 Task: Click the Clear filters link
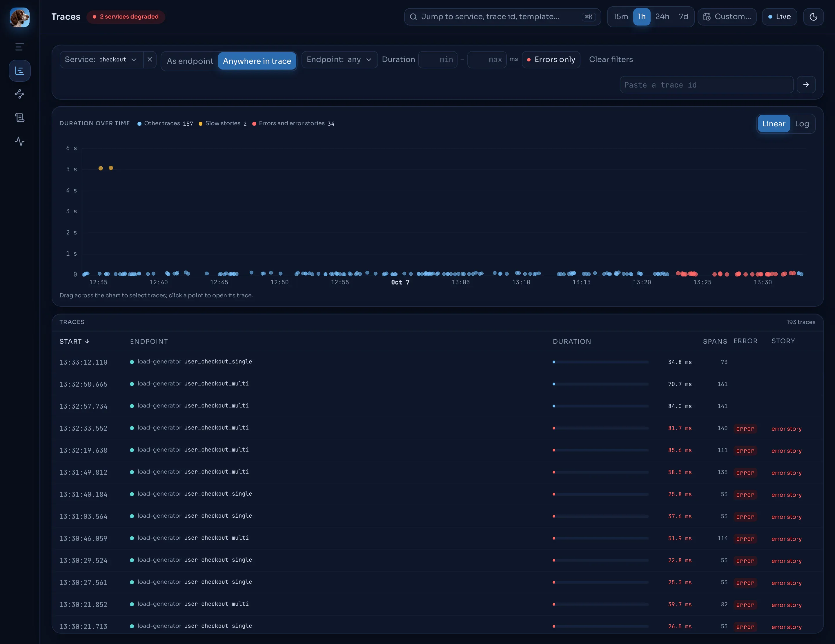[611, 60]
